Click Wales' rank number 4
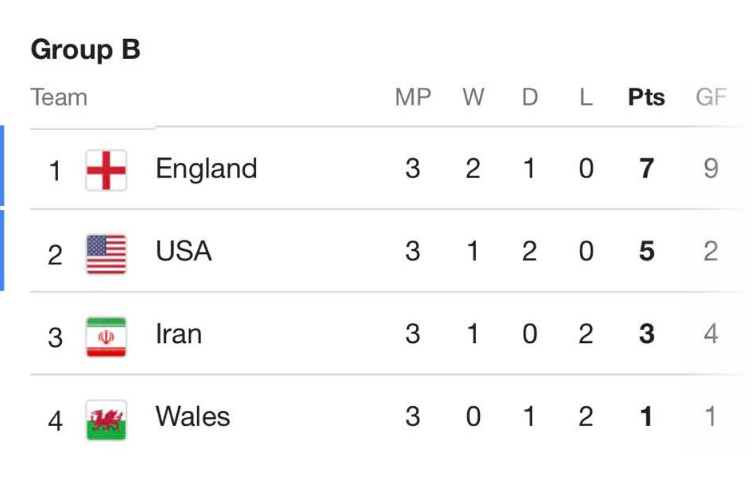The width and height of the screenshot is (752, 482). coord(55,421)
